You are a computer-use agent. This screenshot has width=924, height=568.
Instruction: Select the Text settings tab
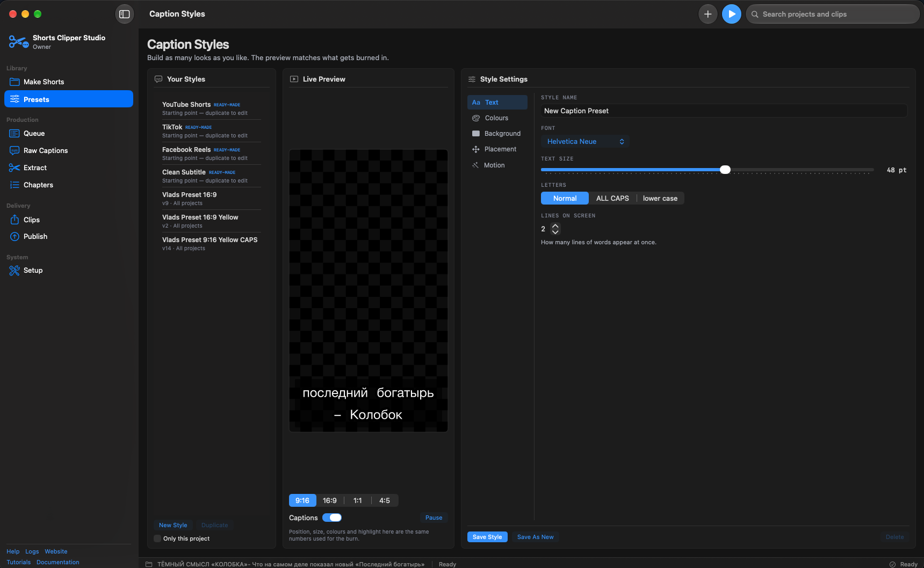tap(497, 103)
